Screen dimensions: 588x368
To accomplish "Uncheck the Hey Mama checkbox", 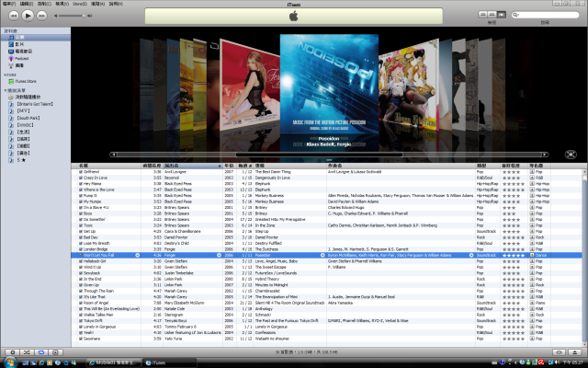I will click(x=81, y=184).
